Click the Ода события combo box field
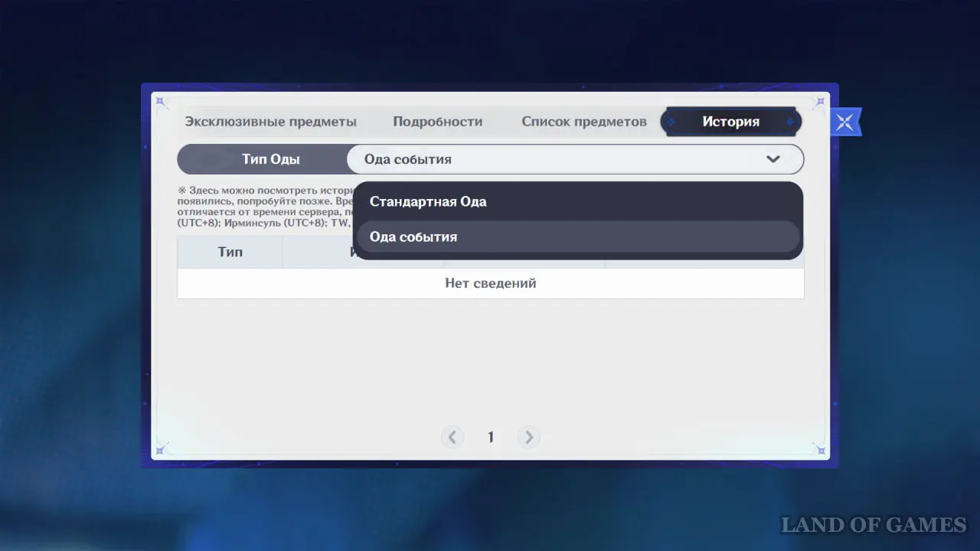Screen dimensions: 980x551 coord(559,159)
